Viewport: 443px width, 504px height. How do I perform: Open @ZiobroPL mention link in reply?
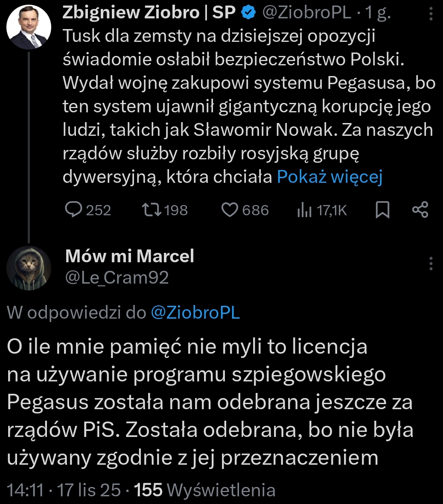[195, 313]
